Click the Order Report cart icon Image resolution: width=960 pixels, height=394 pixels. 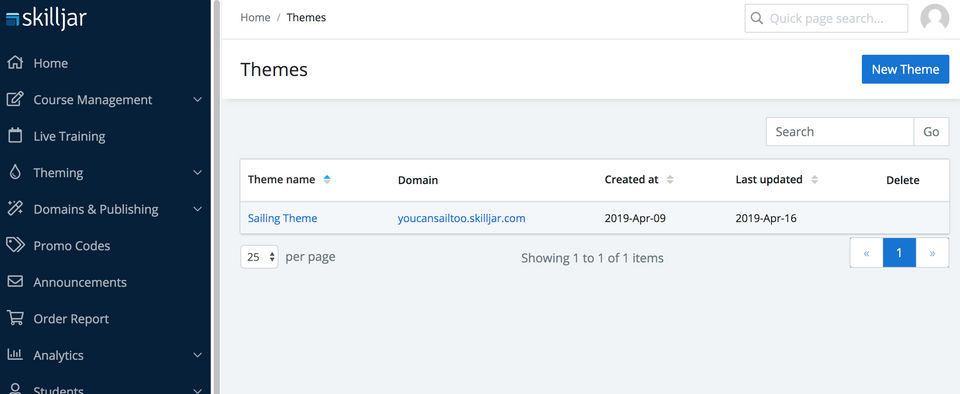[x=15, y=319]
